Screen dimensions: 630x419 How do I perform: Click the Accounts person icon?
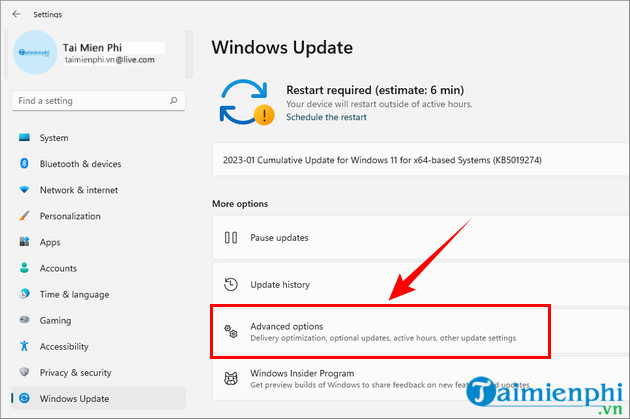tap(24, 268)
